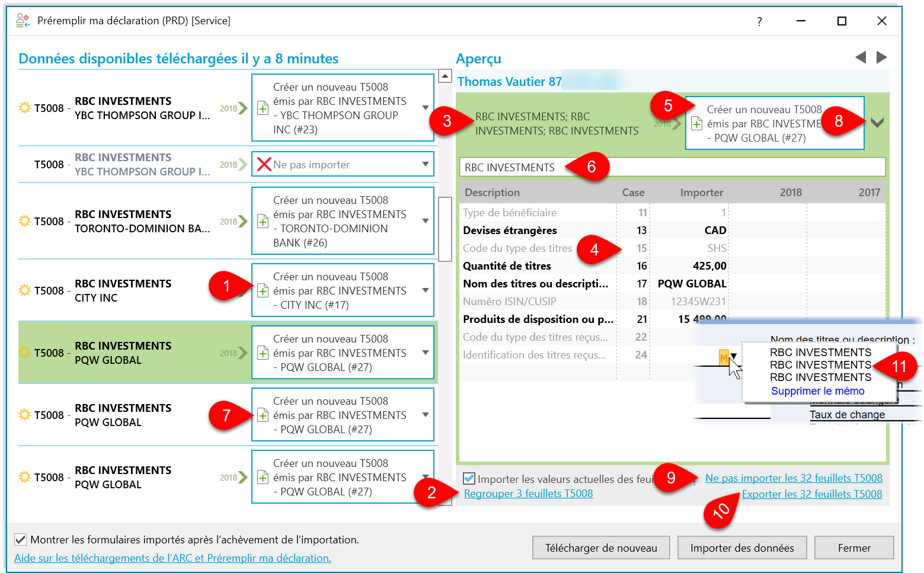This screenshot has width=924, height=573.
Task: Click the 2017 column header
Action: pos(869,193)
